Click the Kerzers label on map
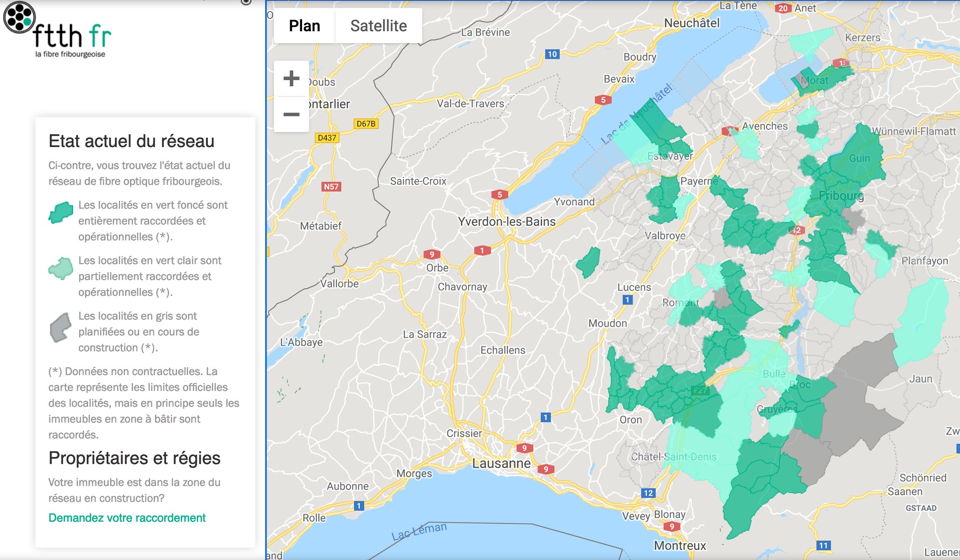 [863, 38]
